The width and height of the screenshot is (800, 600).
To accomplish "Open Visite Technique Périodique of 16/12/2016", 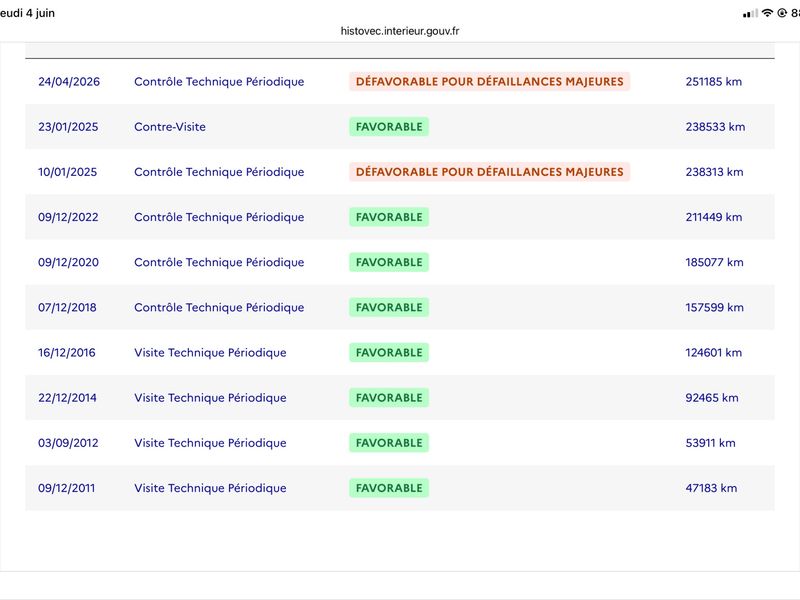I will tap(210, 353).
